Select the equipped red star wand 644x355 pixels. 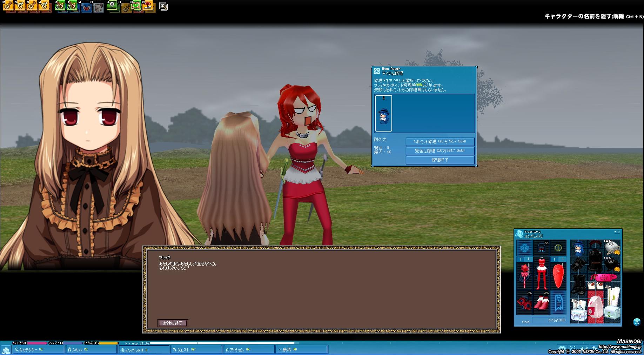(524, 275)
